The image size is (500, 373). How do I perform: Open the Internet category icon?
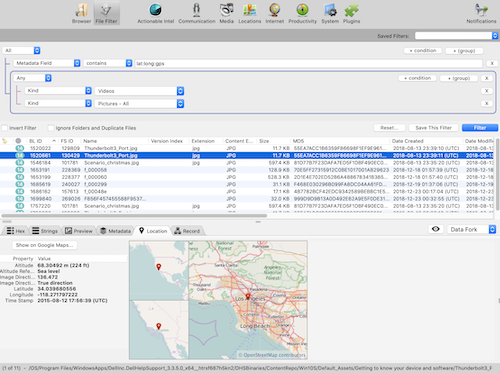click(x=275, y=13)
